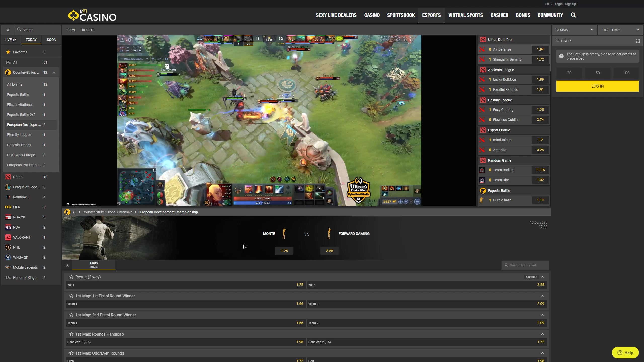
Task: Favorite 1st Map: Rounds Handicap star
Action: 71,334
